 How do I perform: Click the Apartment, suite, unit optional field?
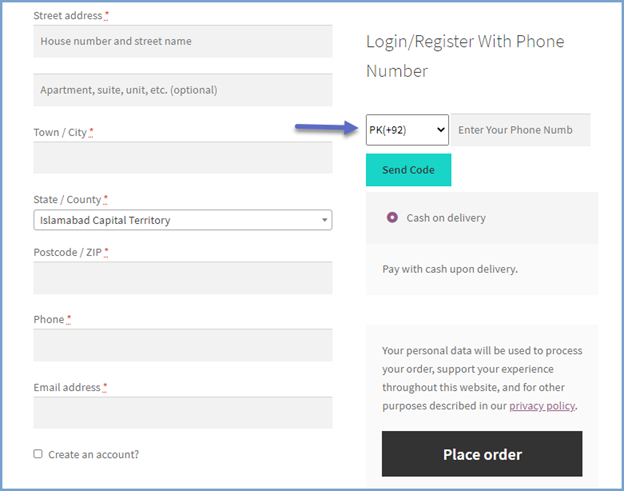[182, 90]
